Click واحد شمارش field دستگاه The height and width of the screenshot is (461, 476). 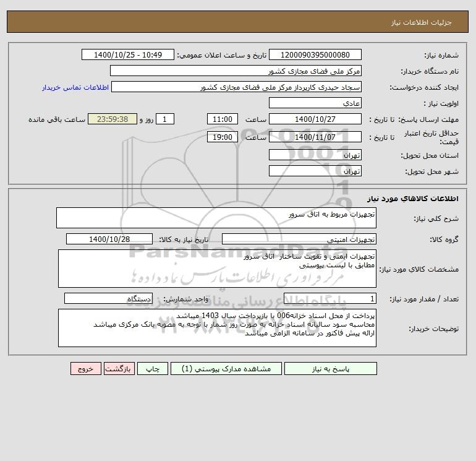[108, 299]
